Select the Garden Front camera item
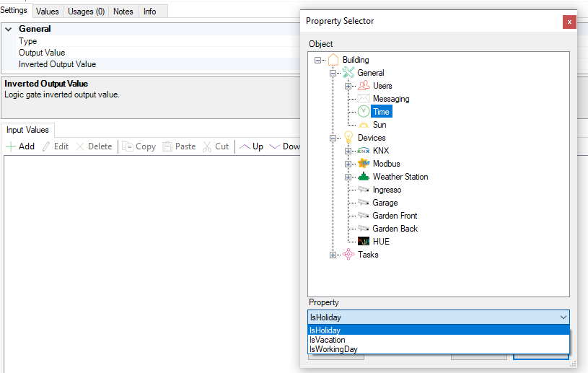The width and height of the screenshot is (588, 373). click(x=395, y=216)
